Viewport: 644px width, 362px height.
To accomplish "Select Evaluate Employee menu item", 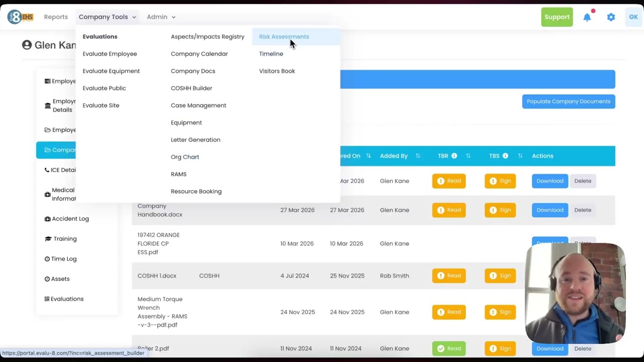I will click(110, 54).
